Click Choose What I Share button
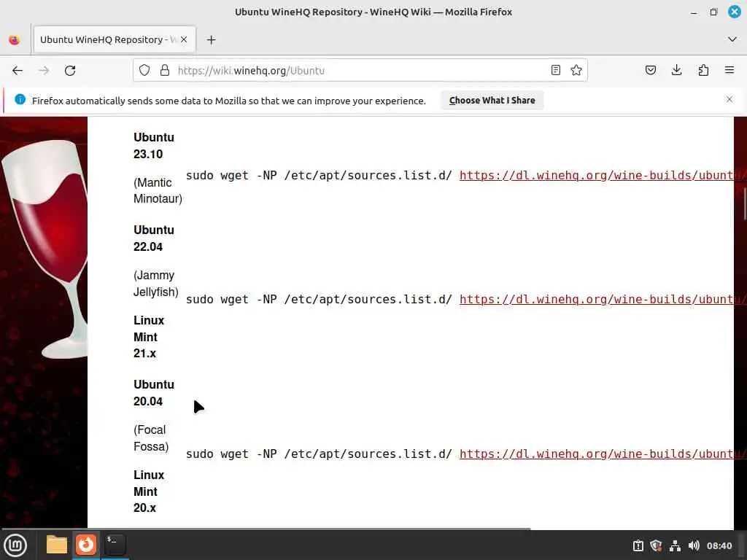Image resolution: width=747 pixels, height=560 pixels. pyautogui.click(x=492, y=101)
